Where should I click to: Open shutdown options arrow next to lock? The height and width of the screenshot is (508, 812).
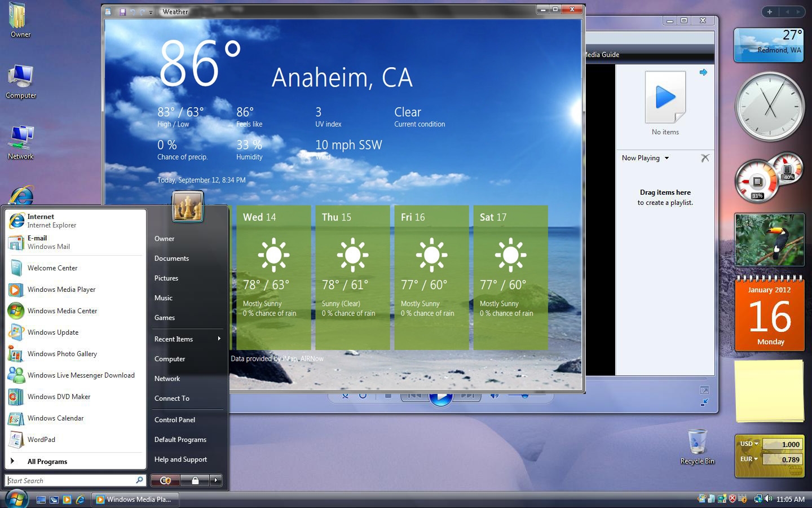(215, 480)
